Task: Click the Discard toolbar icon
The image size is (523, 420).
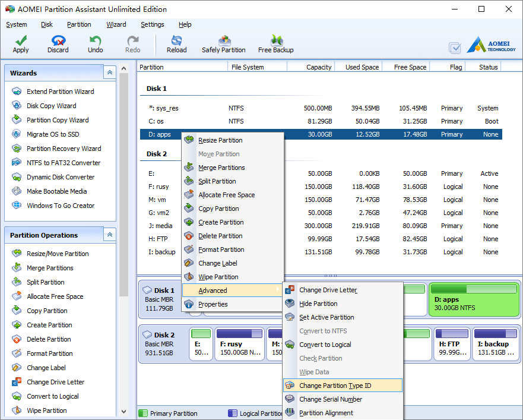Action: (x=58, y=41)
